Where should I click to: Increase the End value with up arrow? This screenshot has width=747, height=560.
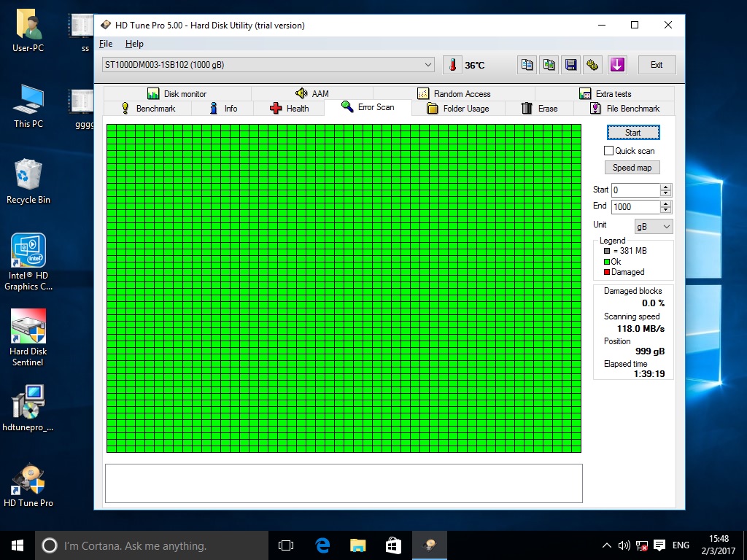pyautogui.click(x=666, y=203)
